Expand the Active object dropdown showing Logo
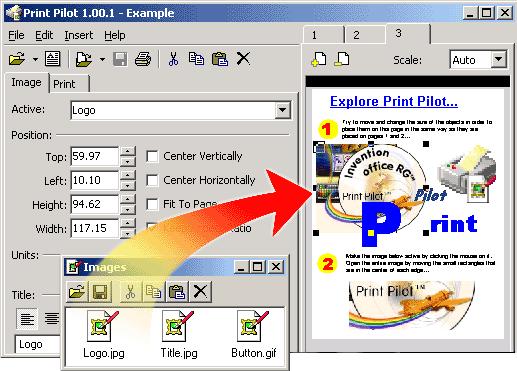Viewport: 517px width, 371px height. coord(282,110)
